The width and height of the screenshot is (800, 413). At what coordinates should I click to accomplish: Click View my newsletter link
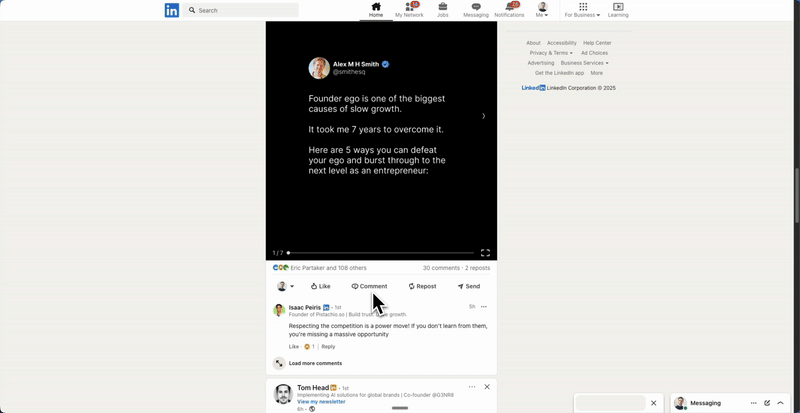click(321, 402)
